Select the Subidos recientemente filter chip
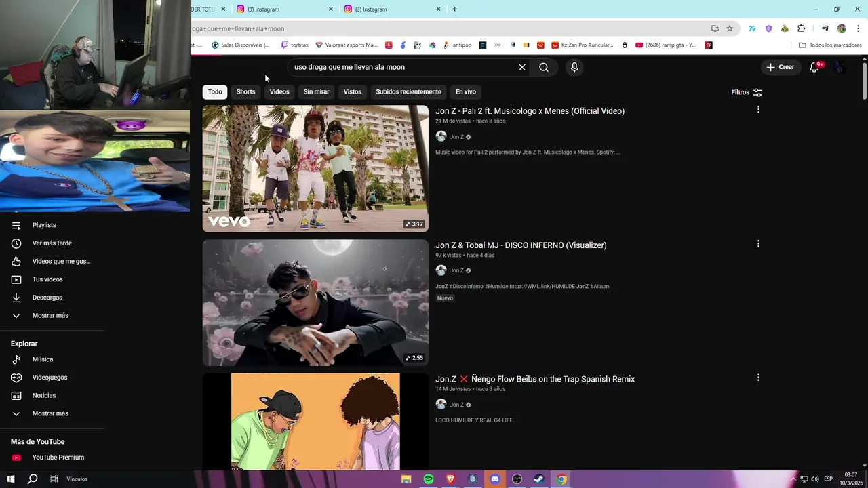The height and width of the screenshot is (488, 868). pos(408,91)
